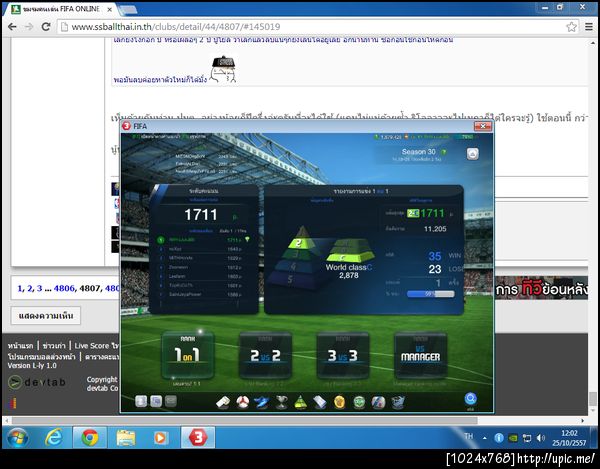Click the chat windows icon at bottom-left

156,401
